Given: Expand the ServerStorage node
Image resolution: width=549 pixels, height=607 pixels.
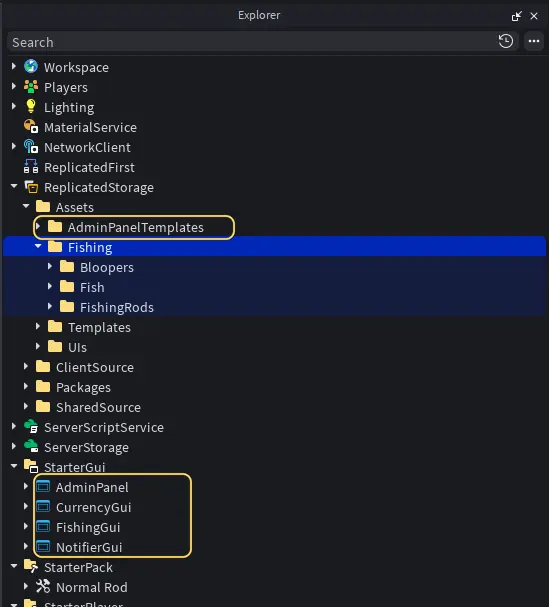Looking at the screenshot, I should click(x=14, y=446).
